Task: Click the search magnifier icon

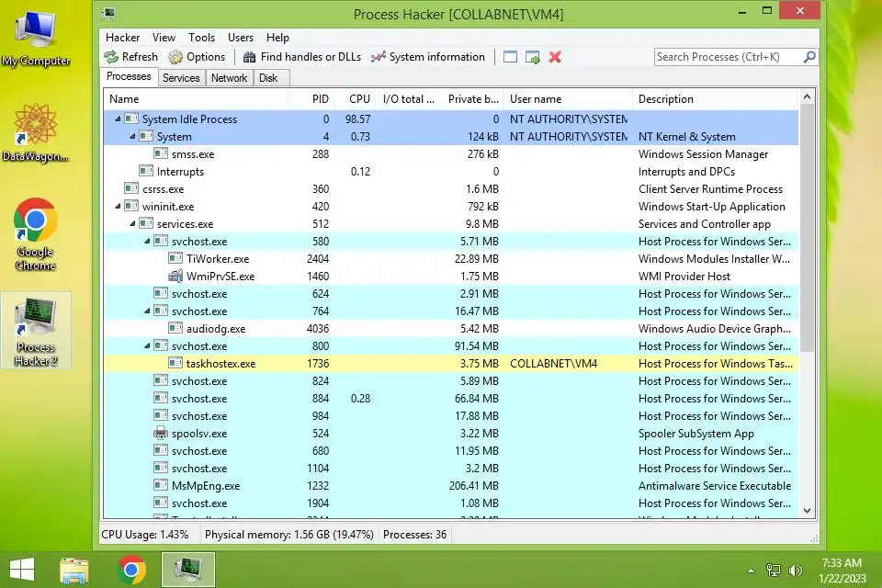Action: (x=809, y=57)
